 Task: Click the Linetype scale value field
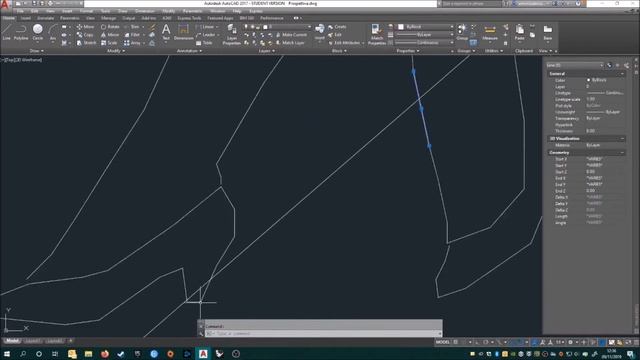(x=605, y=99)
